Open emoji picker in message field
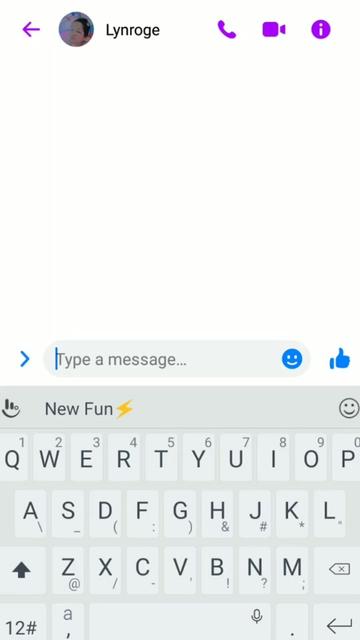Screen dimensions: 360x640 pos(292,359)
